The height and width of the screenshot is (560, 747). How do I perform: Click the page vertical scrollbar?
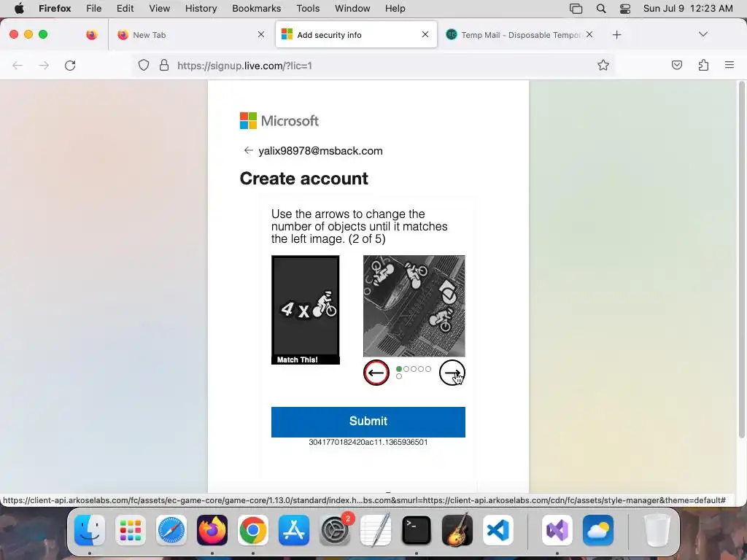(x=741, y=260)
